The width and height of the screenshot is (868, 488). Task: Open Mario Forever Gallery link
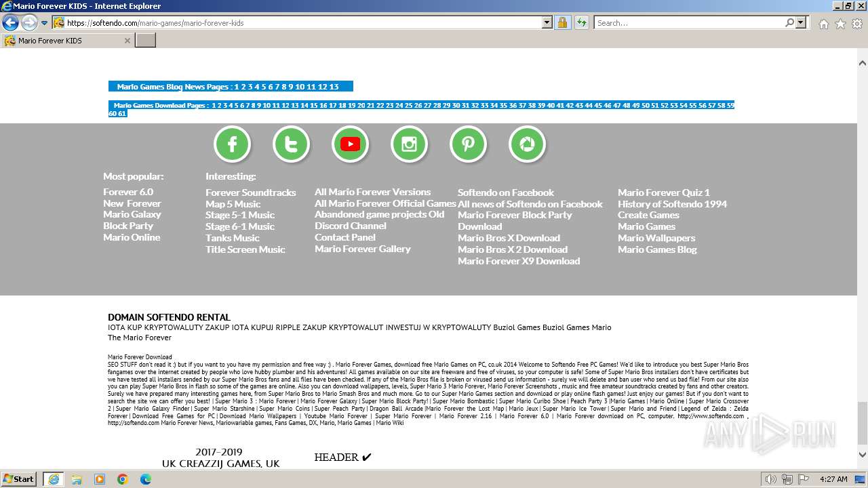pos(363,249)
